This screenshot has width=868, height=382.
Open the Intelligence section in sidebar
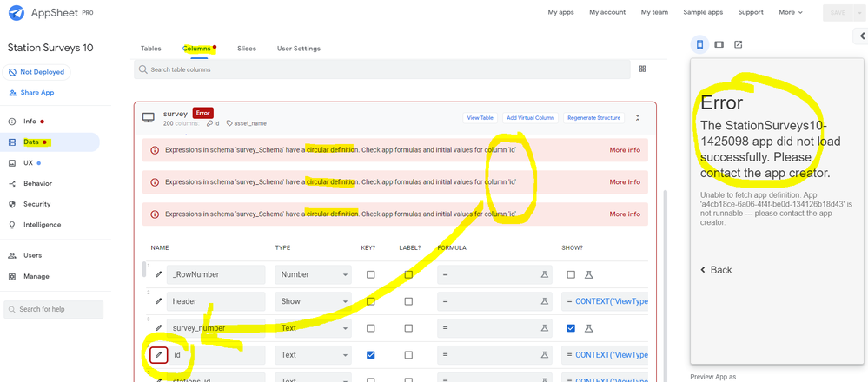pos(42,225)
